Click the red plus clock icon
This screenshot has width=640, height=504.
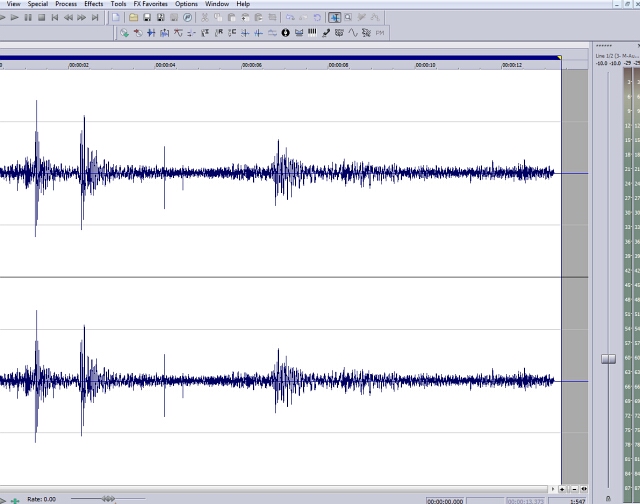(x=138, y=33)
